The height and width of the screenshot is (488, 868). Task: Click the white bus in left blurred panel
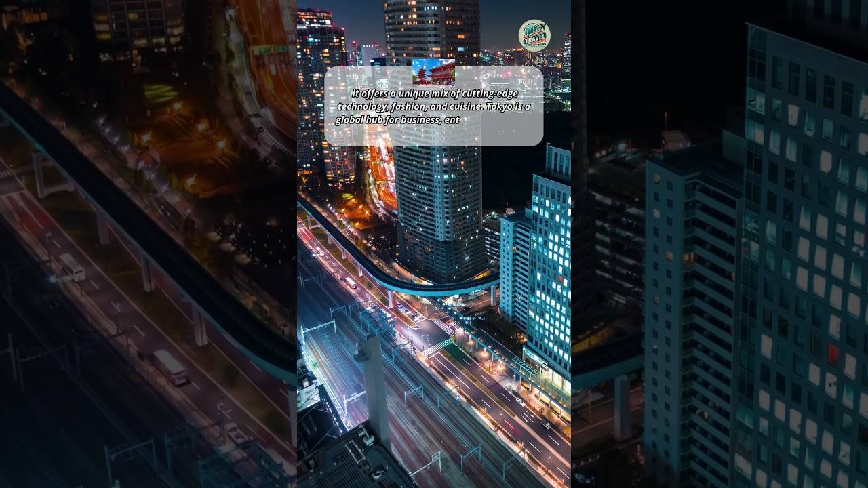click(71, 267)
